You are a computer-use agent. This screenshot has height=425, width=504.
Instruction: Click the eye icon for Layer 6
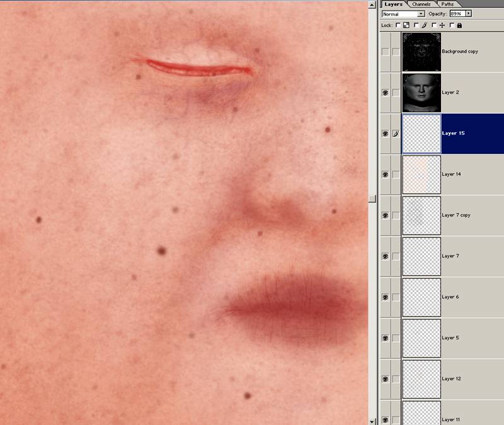coord(386,297)
